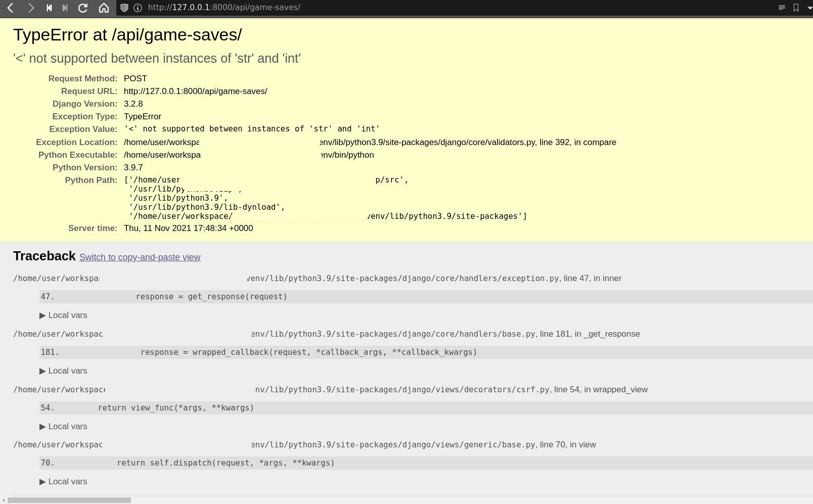This screenshot has width=813, height=504.
Task: Click the Exception Value monospaced message
Action: [x=252, y=129]
